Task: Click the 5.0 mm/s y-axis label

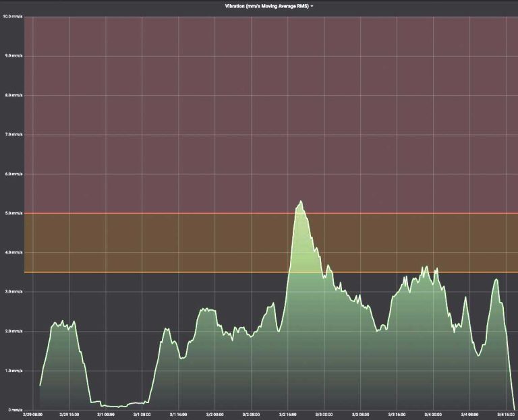Action: pos(13,213)
